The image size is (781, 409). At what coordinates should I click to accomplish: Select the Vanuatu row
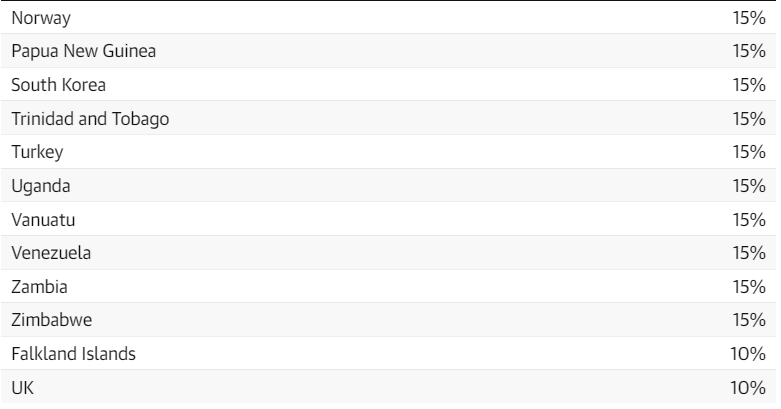[389, 219]
